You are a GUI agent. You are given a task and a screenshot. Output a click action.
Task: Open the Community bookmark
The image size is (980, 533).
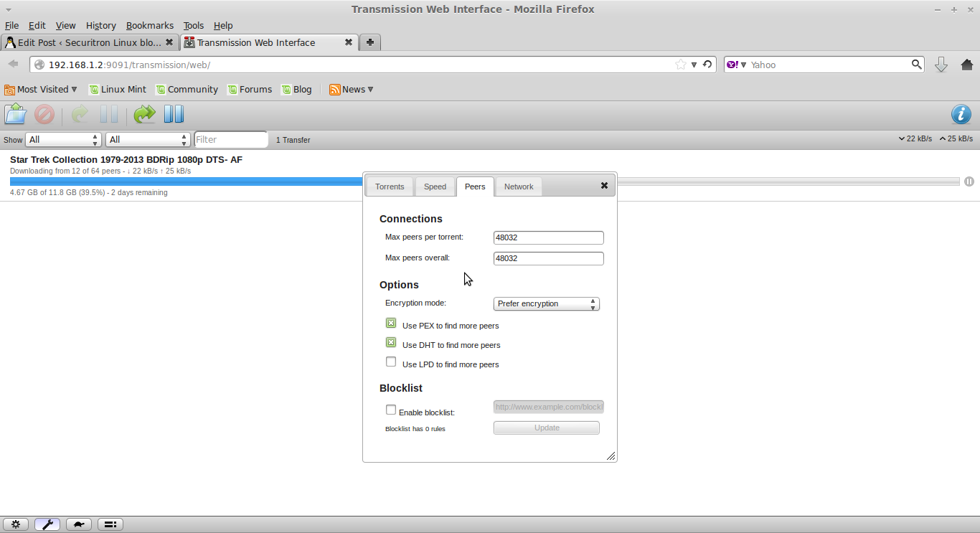pyautogui.click(x=187, y=90)
